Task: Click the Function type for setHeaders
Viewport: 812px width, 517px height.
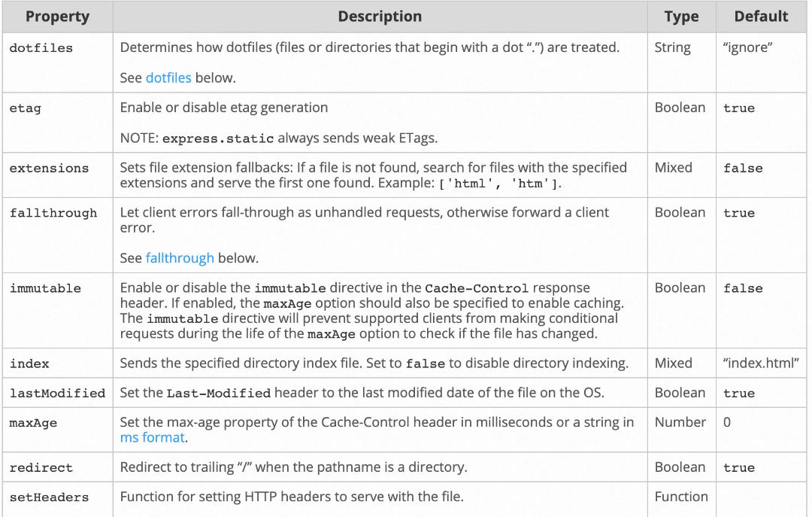Action: (x=681, y=497)
